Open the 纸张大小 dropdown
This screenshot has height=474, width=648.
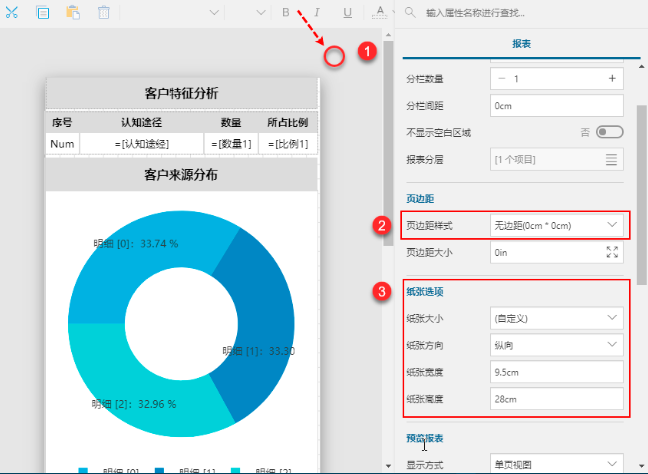point(557,318)
